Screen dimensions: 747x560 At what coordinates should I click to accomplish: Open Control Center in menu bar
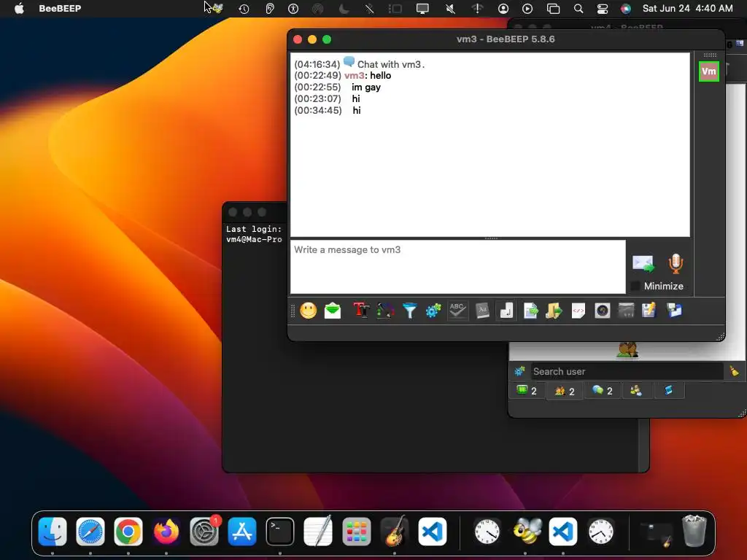click(x=602, y=9)
